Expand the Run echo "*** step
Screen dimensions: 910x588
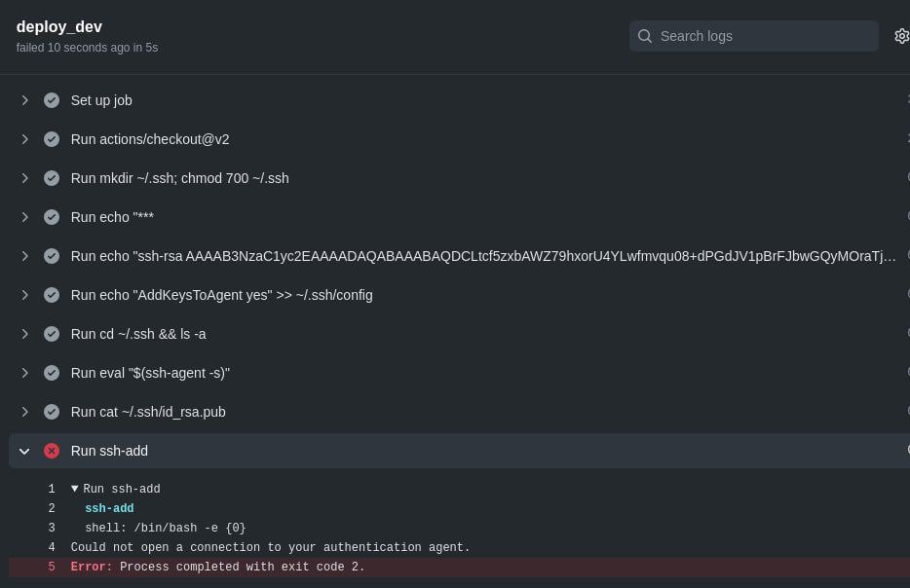[x=24, y=217]
